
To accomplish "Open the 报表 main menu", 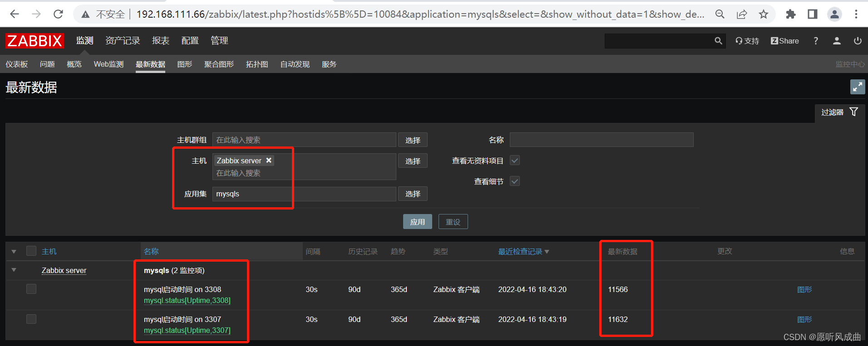I will pos(161,41).
